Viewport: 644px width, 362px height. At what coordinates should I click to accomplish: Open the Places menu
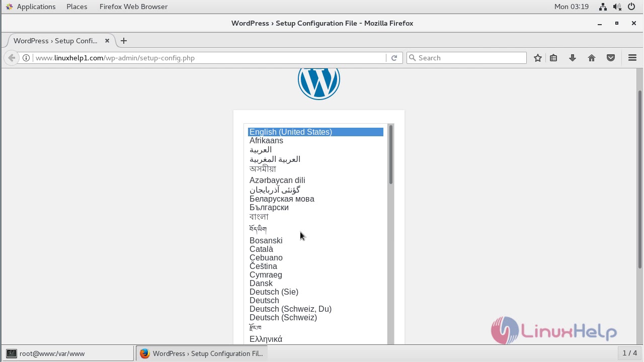[x=77, y=7]
